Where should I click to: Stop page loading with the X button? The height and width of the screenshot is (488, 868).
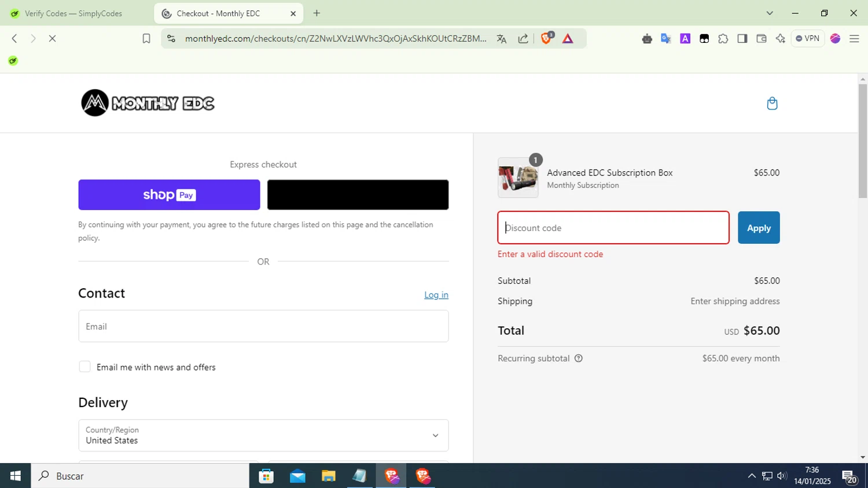[52, 39]
